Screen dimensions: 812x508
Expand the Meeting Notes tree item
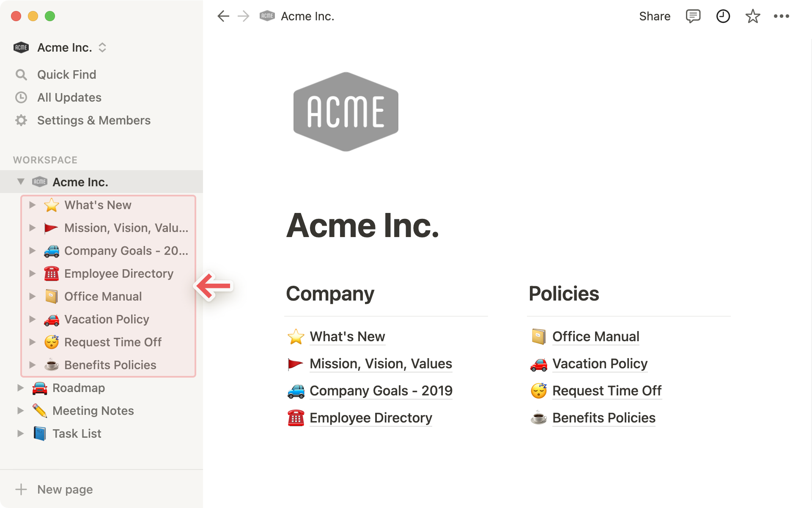click(21, 410)
